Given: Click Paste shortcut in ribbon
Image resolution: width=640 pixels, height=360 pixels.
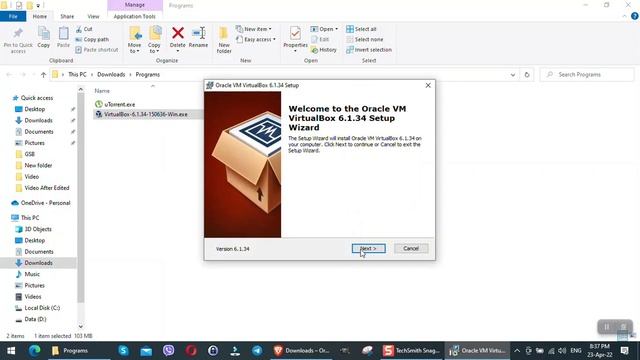Looking at the screenshot, I should click(x=97, y=49).
